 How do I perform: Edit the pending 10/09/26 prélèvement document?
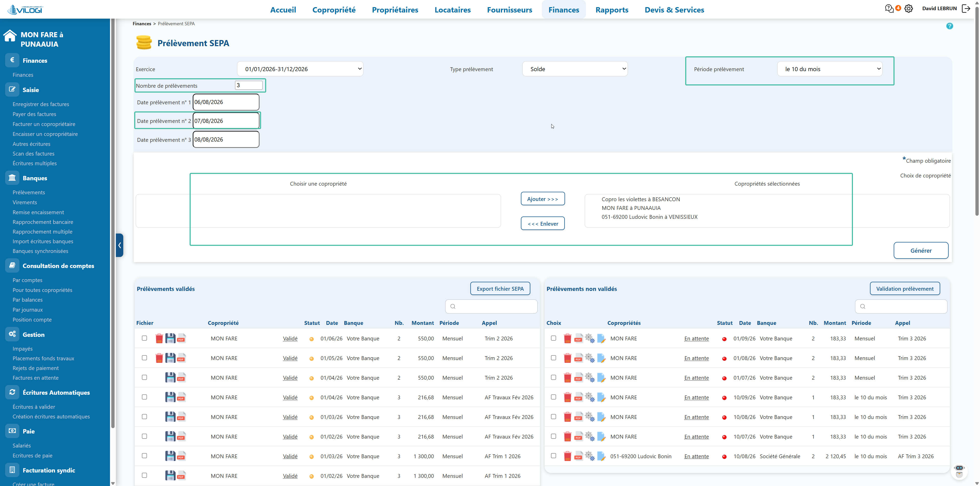[601, 398]
